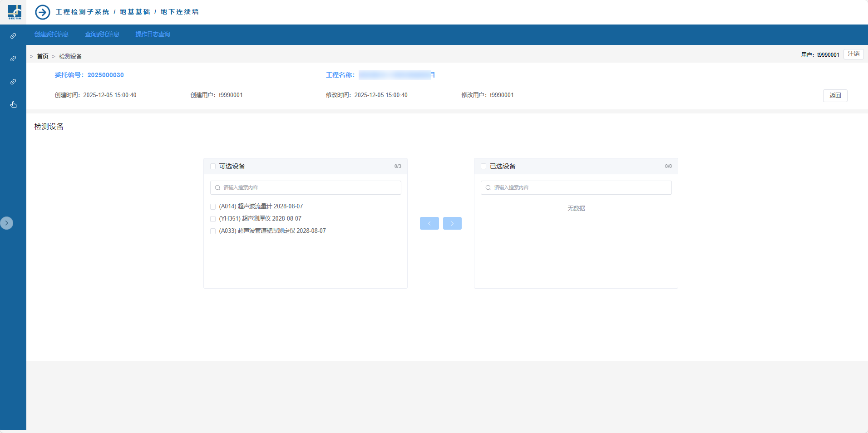Viewport: 868px width, 433px height.
Task: Select the (YH351) 超声测厚仪 checkbox
Action: coord(213,219)
